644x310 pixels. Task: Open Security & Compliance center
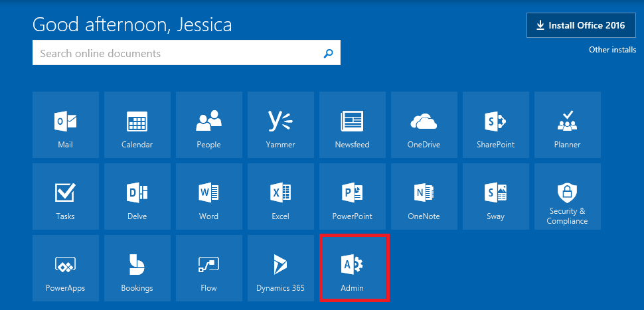point(567,196)
